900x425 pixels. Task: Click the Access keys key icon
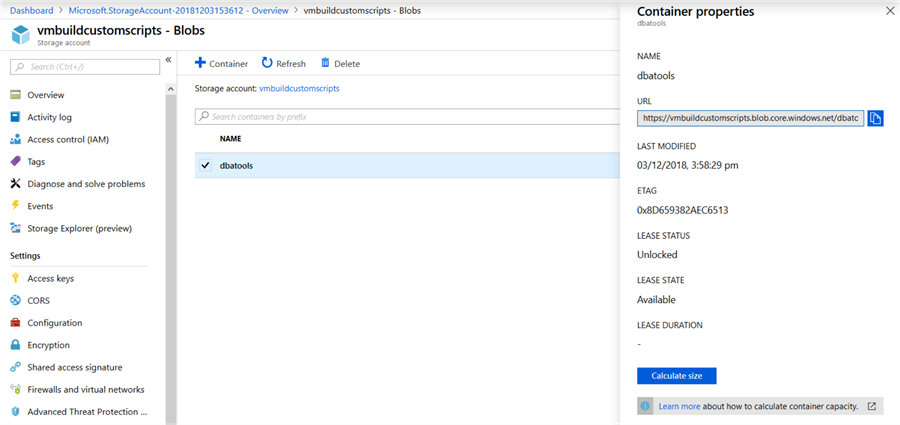coord(16,279)
